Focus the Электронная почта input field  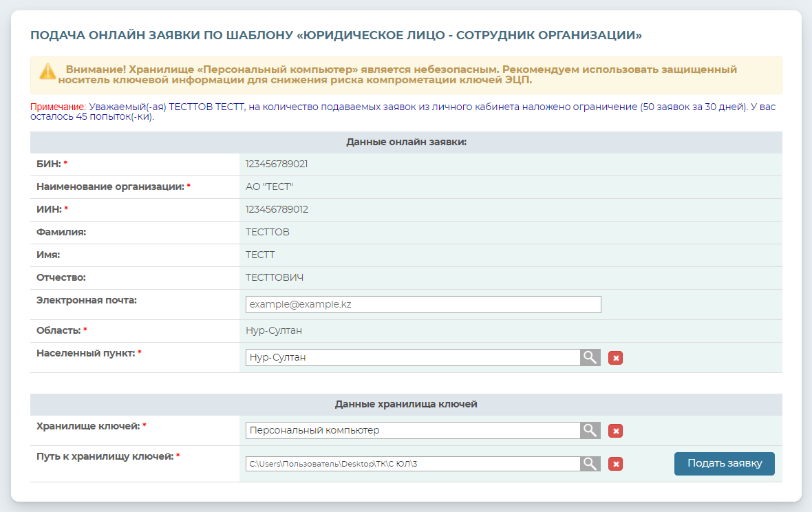tap(423, 304)
